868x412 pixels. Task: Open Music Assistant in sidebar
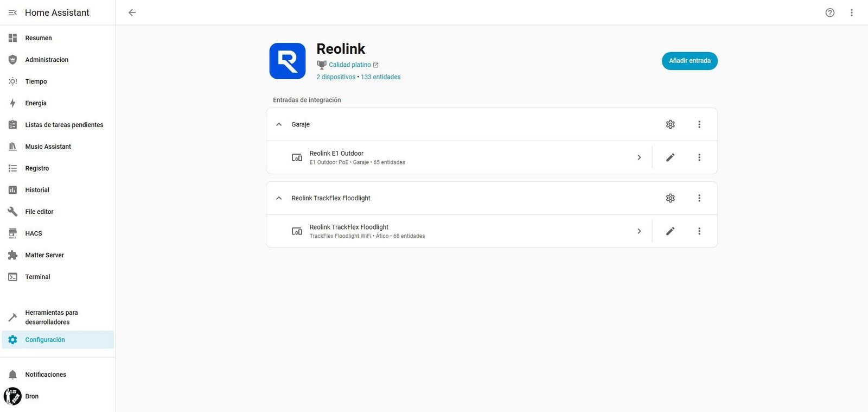(x=58, y=147)
